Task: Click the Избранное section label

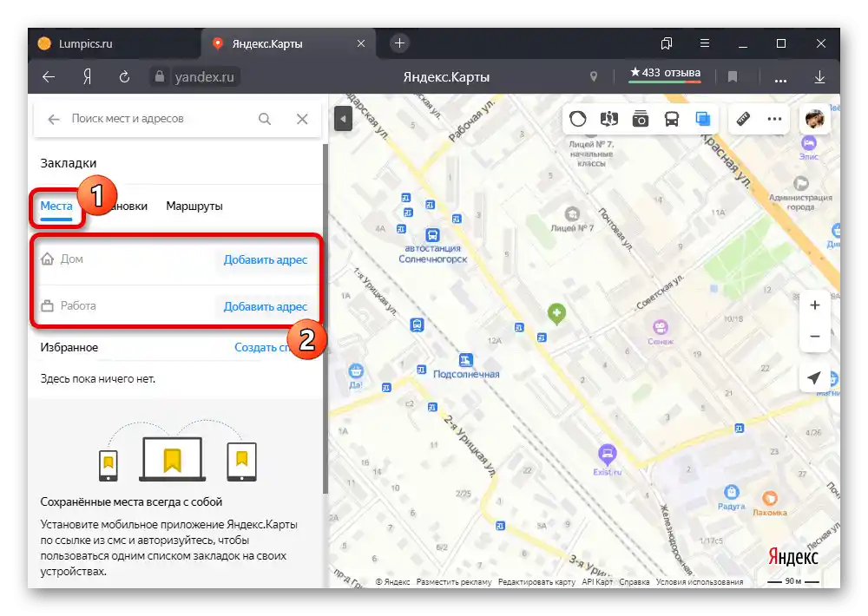Action: point(69,348)
